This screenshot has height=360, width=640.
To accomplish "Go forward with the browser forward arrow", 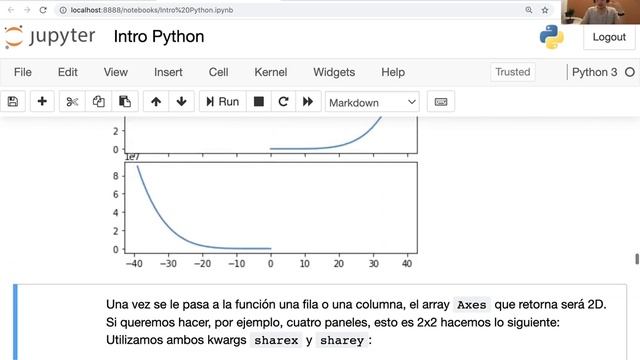I will point(27,10).
